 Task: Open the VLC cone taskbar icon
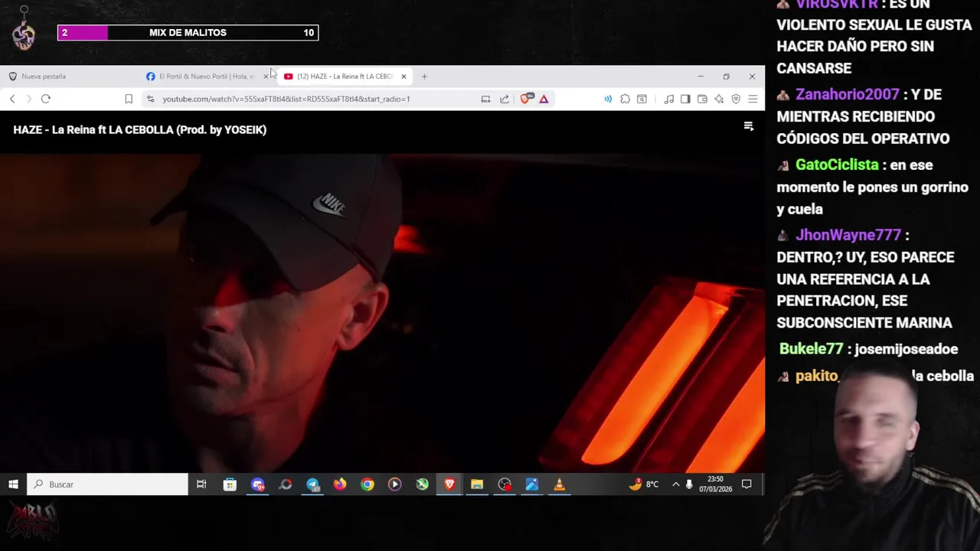point(560,484)
